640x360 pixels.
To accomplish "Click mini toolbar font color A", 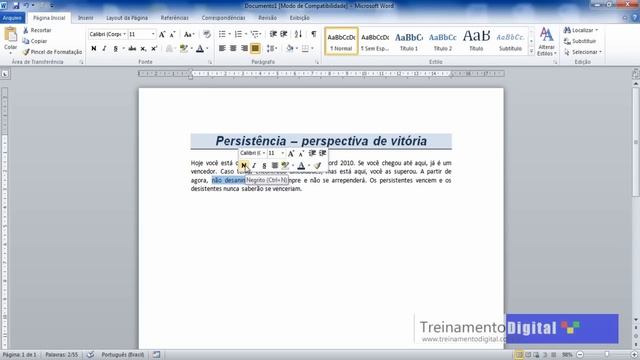I will coord(301,165).
